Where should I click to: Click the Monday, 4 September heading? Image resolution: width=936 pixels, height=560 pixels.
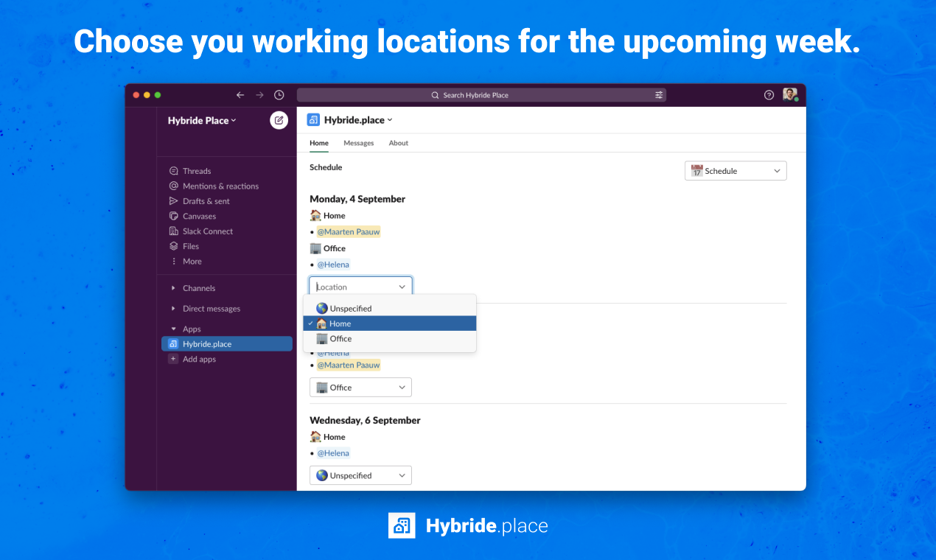357,199
